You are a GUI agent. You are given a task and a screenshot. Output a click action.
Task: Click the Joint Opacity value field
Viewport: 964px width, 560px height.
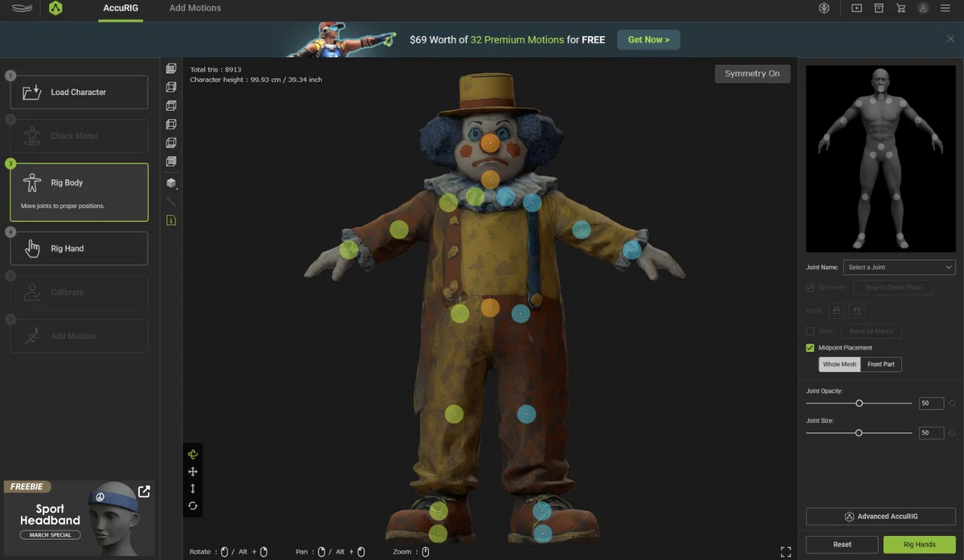(931, 403)
